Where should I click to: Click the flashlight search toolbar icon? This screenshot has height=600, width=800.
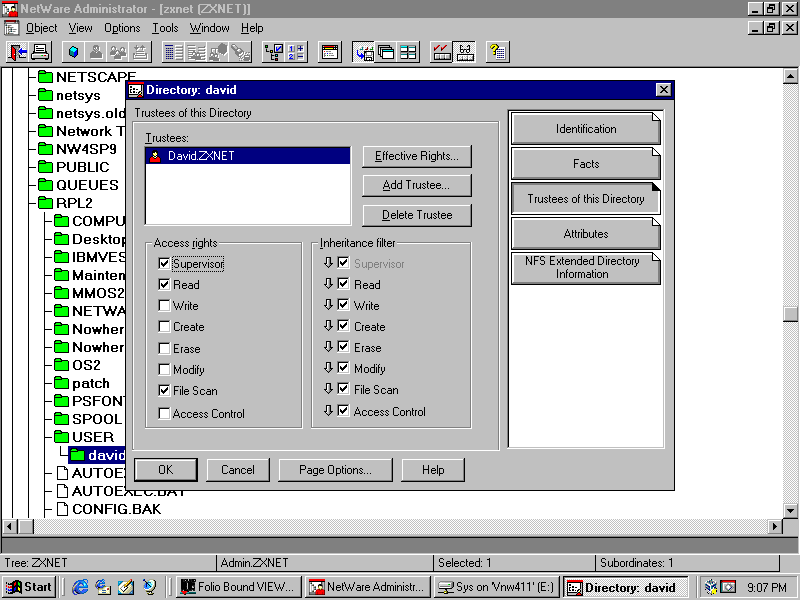(240, 52)
